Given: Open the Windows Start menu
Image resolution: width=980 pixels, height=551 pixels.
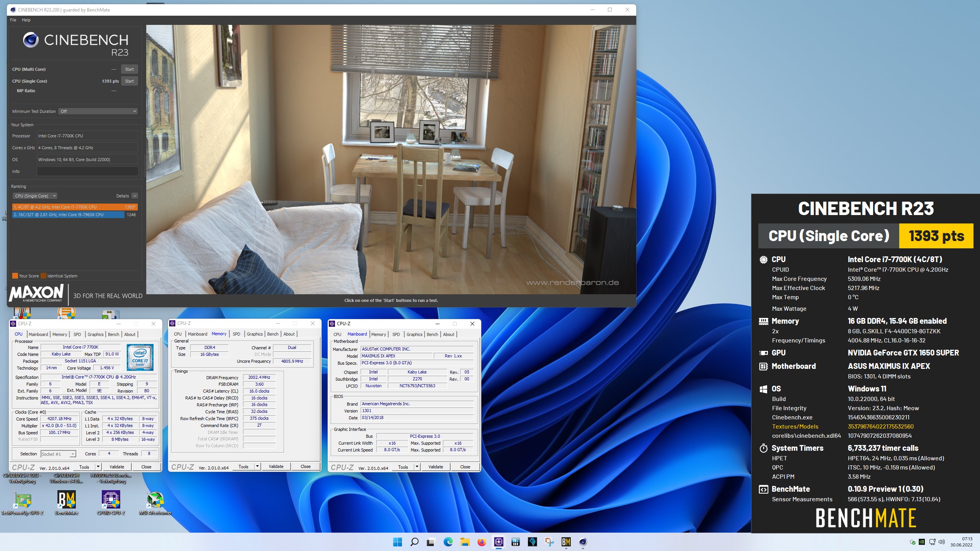Looking at the screenshot, I should coord(397,542).
